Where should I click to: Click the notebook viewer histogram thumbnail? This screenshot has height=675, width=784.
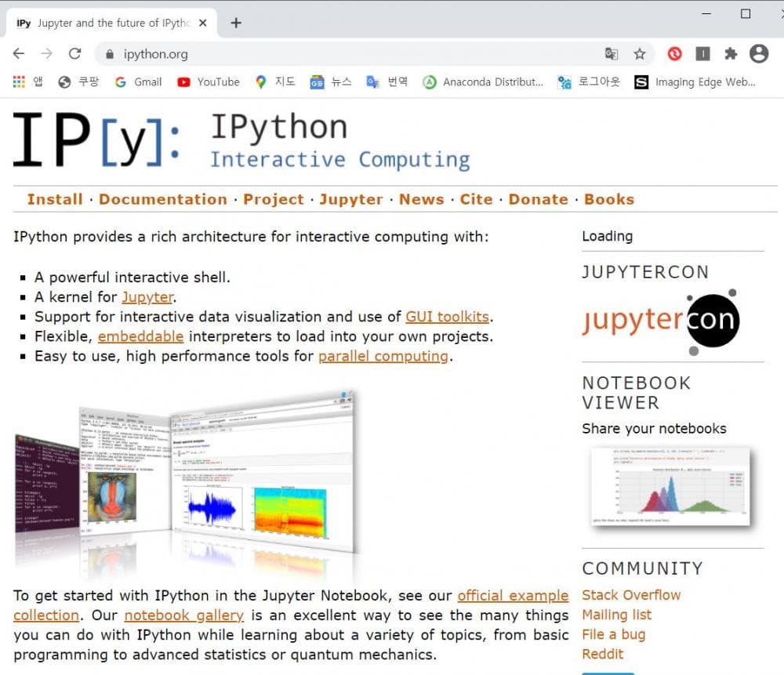coord(670,486)
